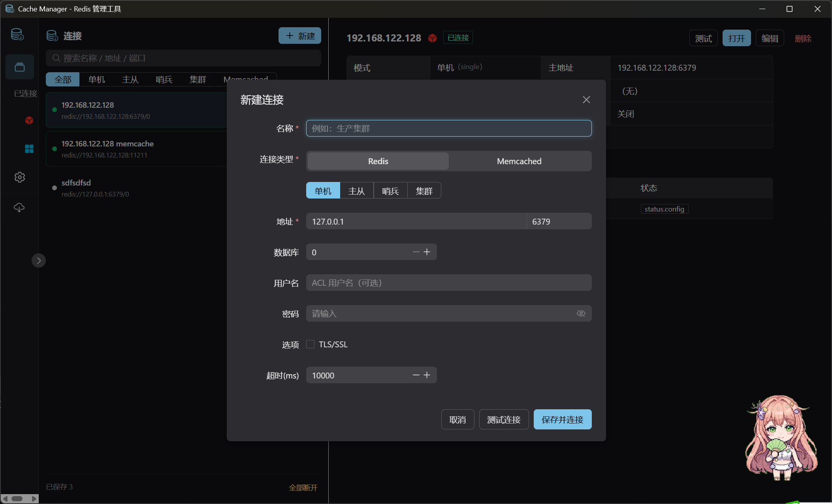
Task: Open the connections panel icon in sidebar
Action: pyautogui.click(x=20, y=67)
